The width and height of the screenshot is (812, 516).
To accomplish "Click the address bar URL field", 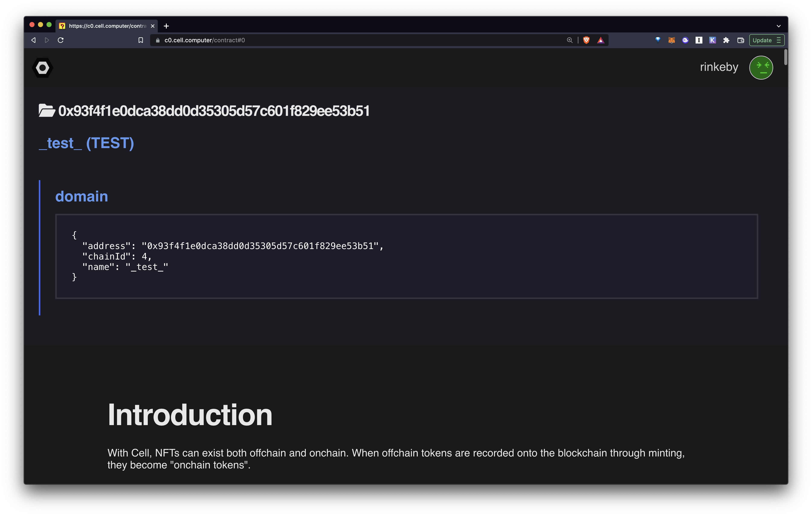I will (337, 40).
